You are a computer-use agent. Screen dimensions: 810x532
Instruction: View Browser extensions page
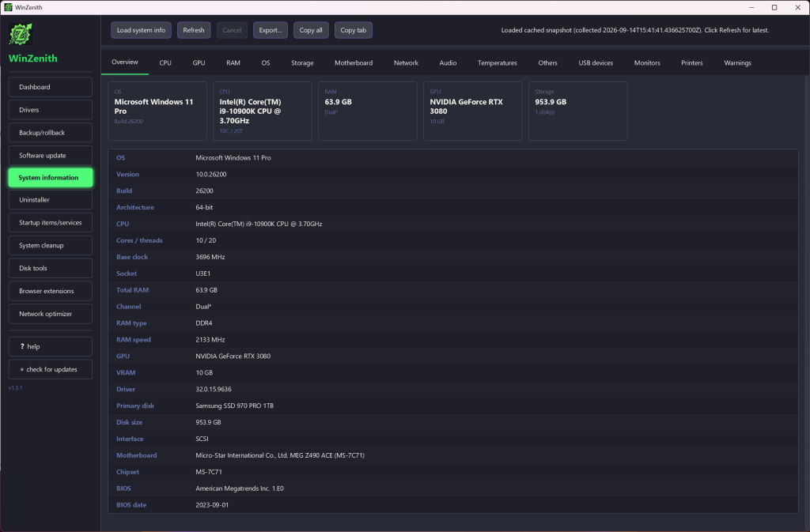click(51, 291)
